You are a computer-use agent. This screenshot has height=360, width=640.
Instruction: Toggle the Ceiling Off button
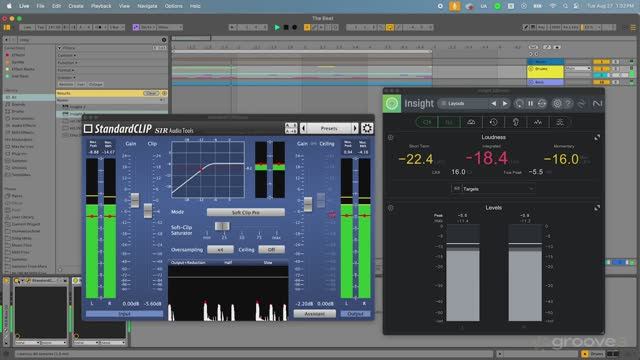(x=271, y=249)
